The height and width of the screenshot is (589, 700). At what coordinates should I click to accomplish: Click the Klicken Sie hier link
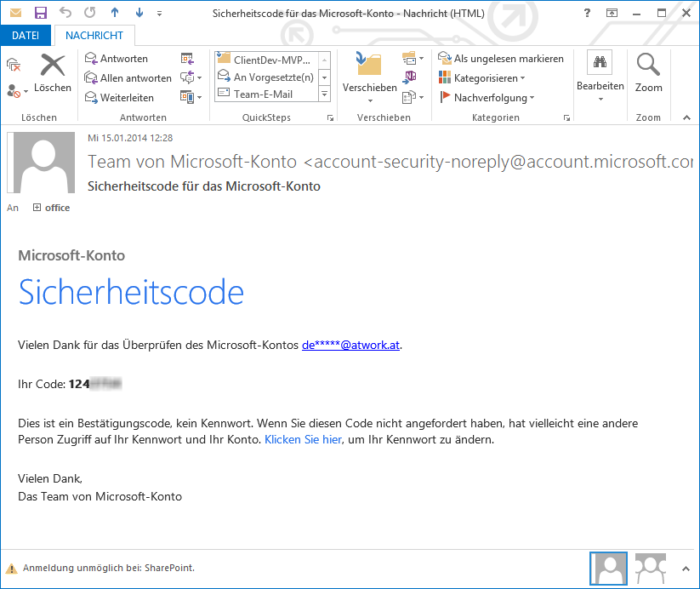(x=303, y=440)
